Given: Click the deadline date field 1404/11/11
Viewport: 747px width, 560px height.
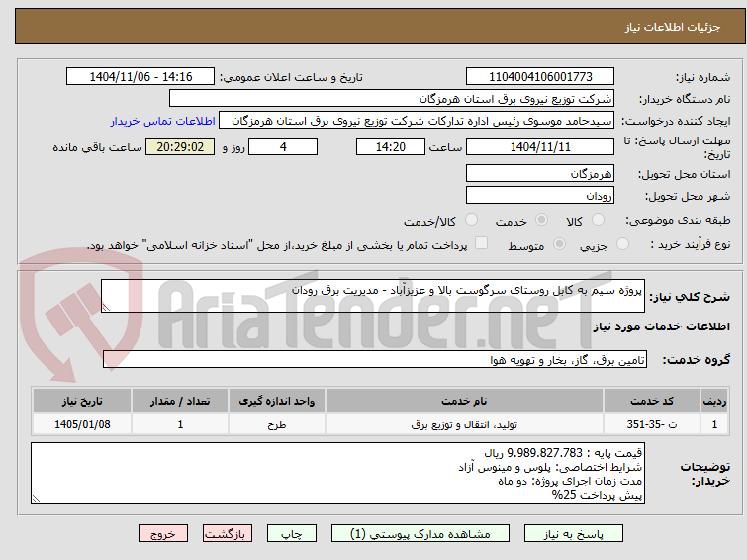Looking at the screenshot, I should pyautogui.click(x=540, y=146).
